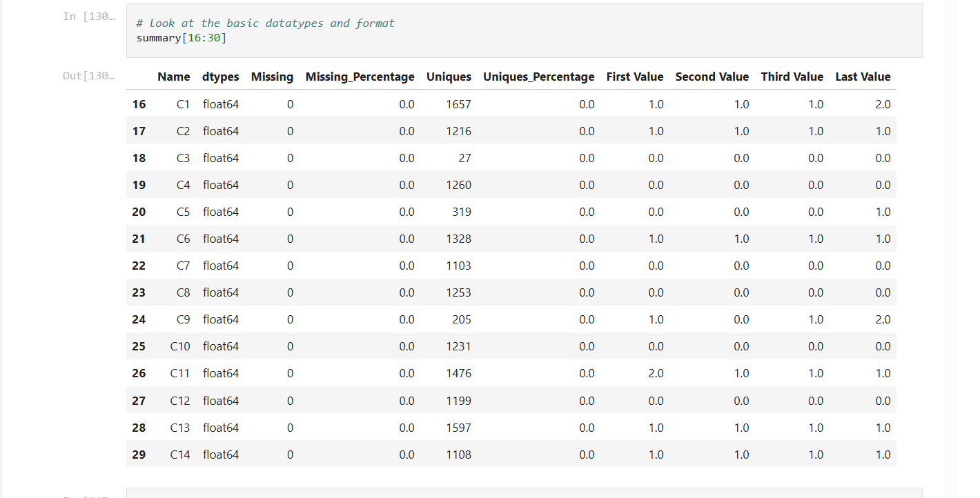Click the In [130 prompt label

[89, 17]
